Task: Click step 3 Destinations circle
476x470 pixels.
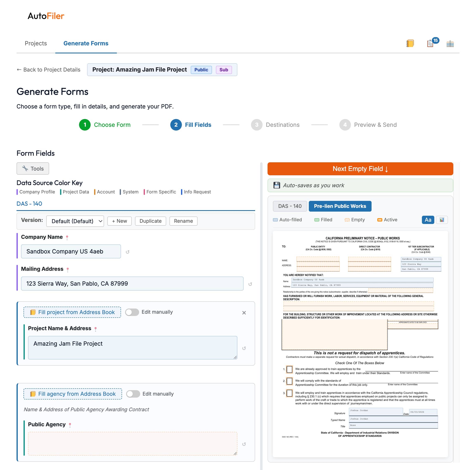Action: (x=257, y=125)
